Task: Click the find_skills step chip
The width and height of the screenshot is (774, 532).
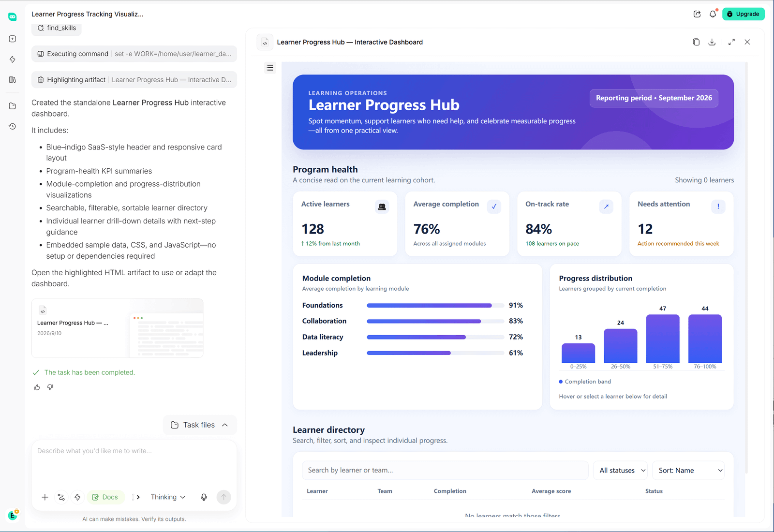Action: (x=57, y=28)
